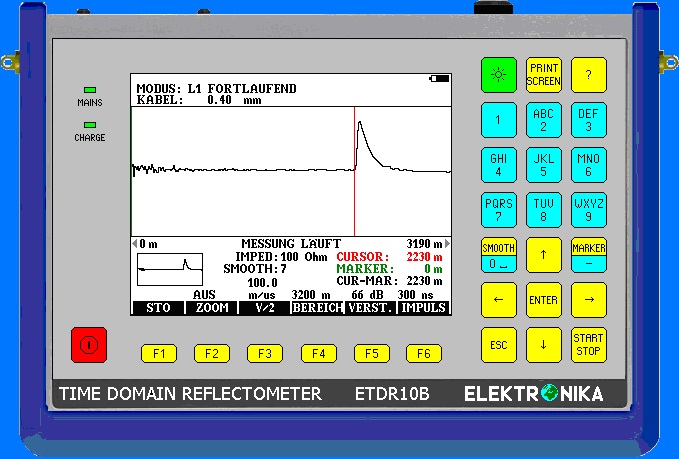
Task: Toggle measurement with START STOP key
Action: pyautogui.click(x=588, y=345)
